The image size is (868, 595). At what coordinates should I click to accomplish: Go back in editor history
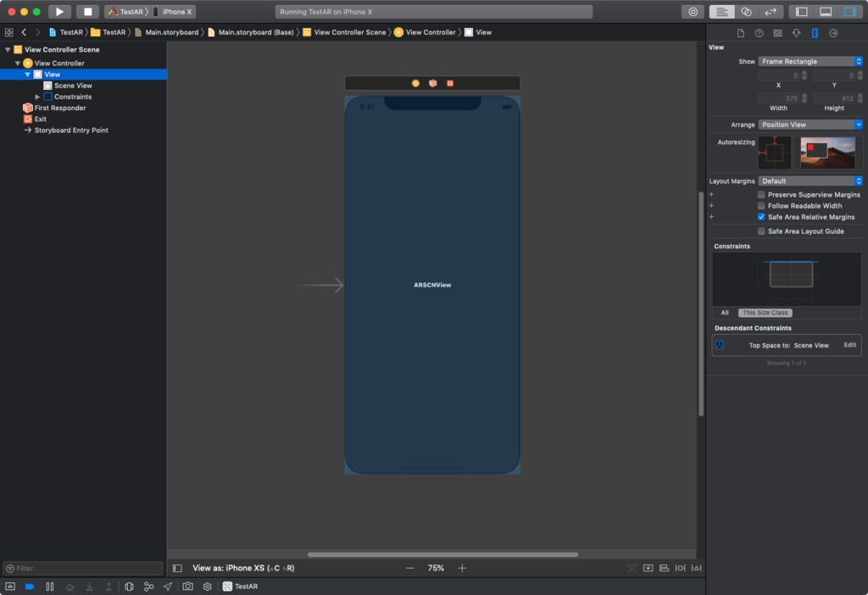(24, 33)
